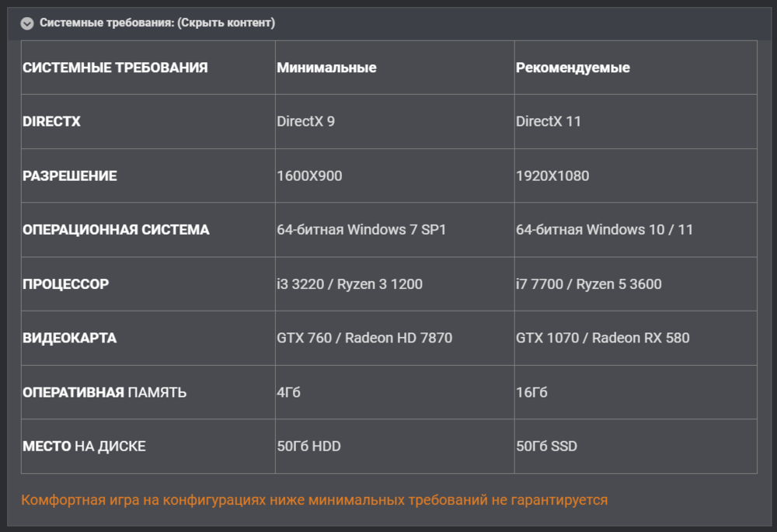Click the СИСТЕМНЫЕ ТРЕБОВАНИЯ header cell
Viewport: 777px width, 532px height.
click(x=115, y=68)
